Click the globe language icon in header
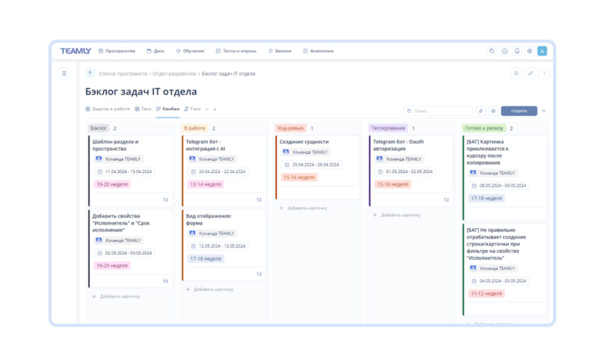Viewport: 605px width, 364px height. coord(529,51)
